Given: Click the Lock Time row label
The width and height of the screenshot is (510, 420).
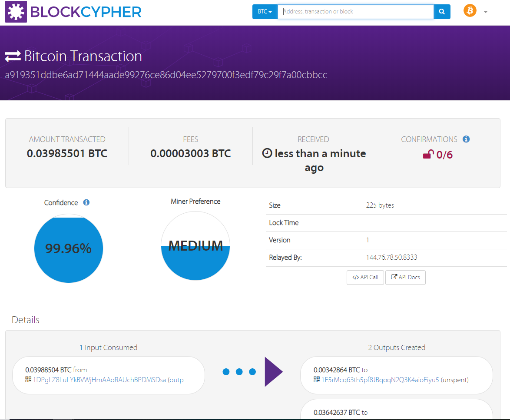Looking at the screenshot, I should click(284, 223).
